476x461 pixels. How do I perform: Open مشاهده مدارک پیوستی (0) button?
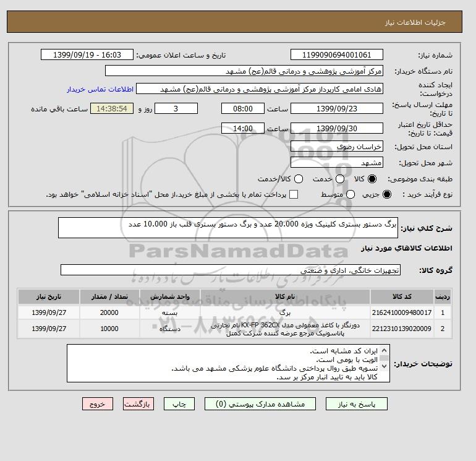[260, 404]
